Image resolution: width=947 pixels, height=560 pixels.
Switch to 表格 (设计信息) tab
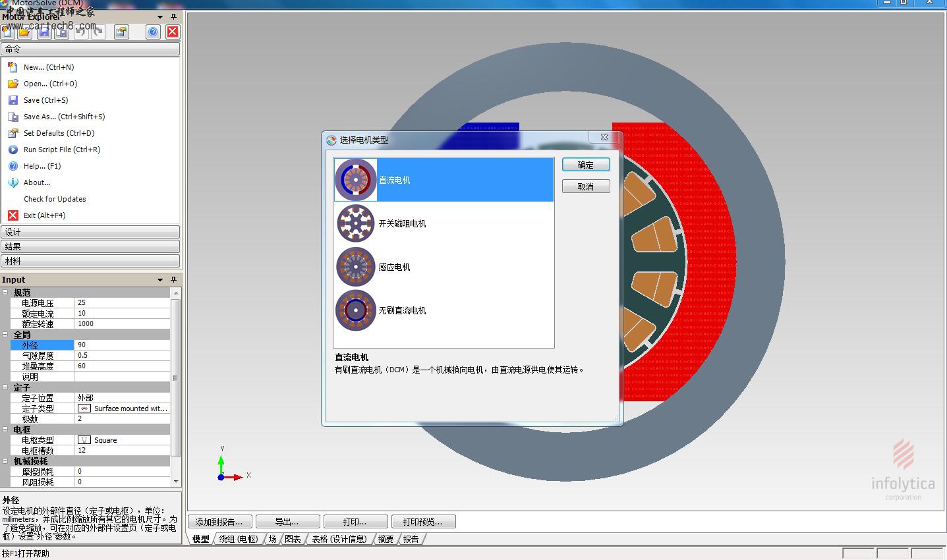(339, 539)
